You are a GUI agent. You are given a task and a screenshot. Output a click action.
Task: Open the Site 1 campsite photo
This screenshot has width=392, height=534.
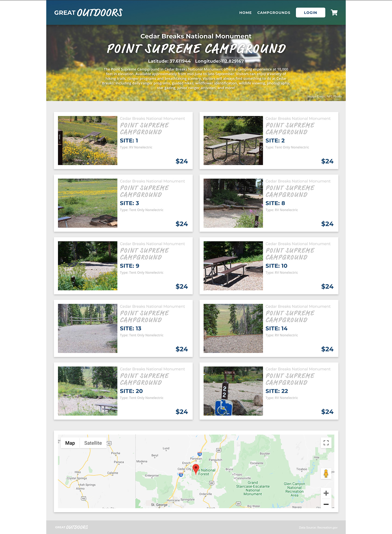tap(88, 140)
